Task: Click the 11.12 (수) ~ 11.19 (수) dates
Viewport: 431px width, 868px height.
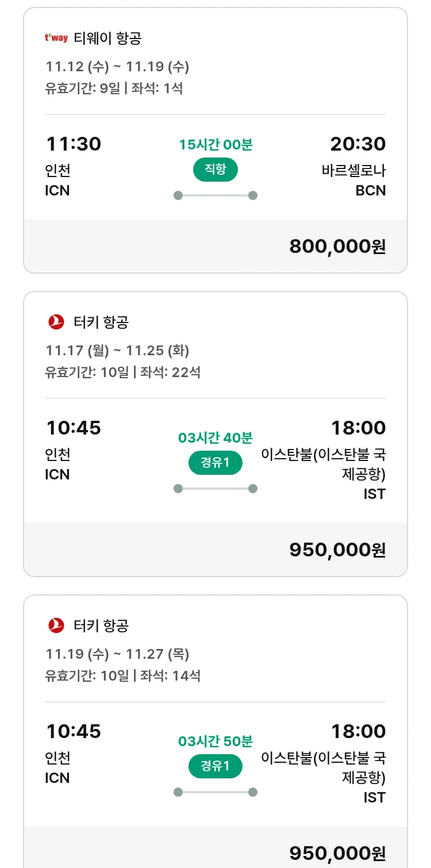Action: [117, 67]
